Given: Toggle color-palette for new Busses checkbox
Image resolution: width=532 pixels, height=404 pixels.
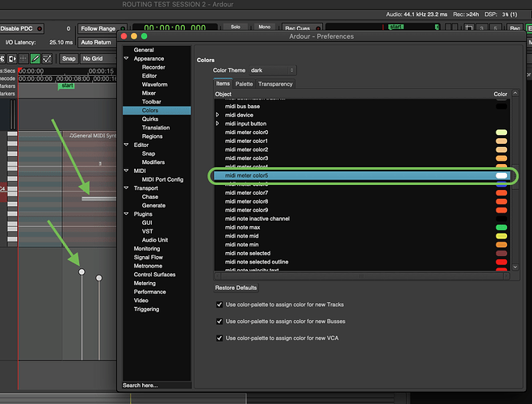Looking at the screenshot, I should coord(220,322).
